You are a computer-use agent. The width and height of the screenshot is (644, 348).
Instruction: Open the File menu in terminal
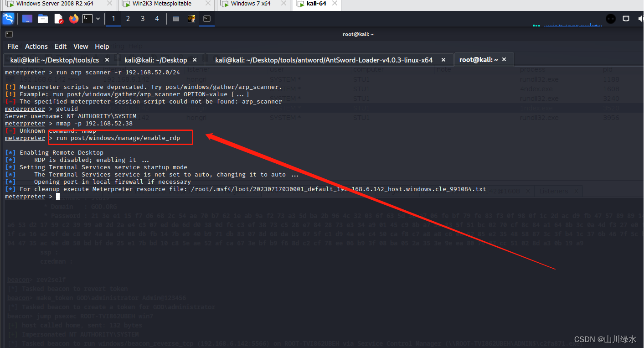pos(13,47)
